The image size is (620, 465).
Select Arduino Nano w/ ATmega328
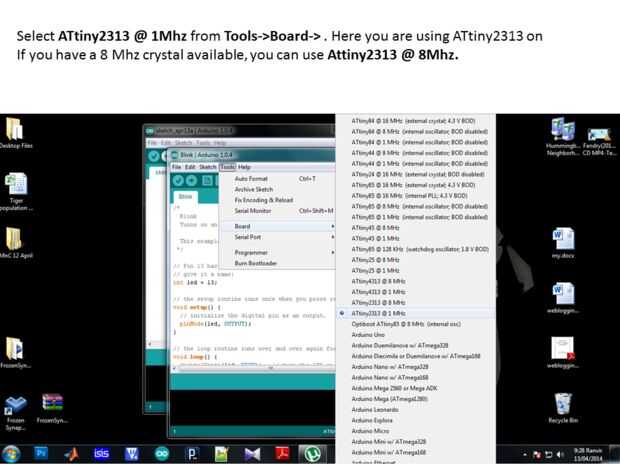click(x=415, y=367)
